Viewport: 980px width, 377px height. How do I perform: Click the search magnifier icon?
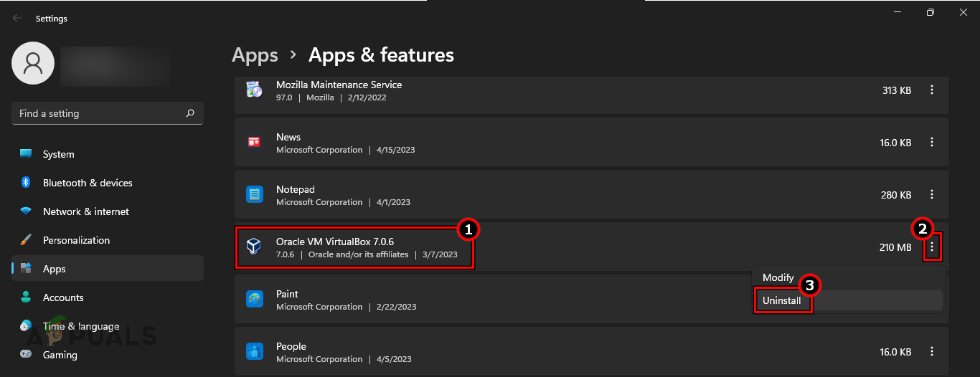coord(190,113)
